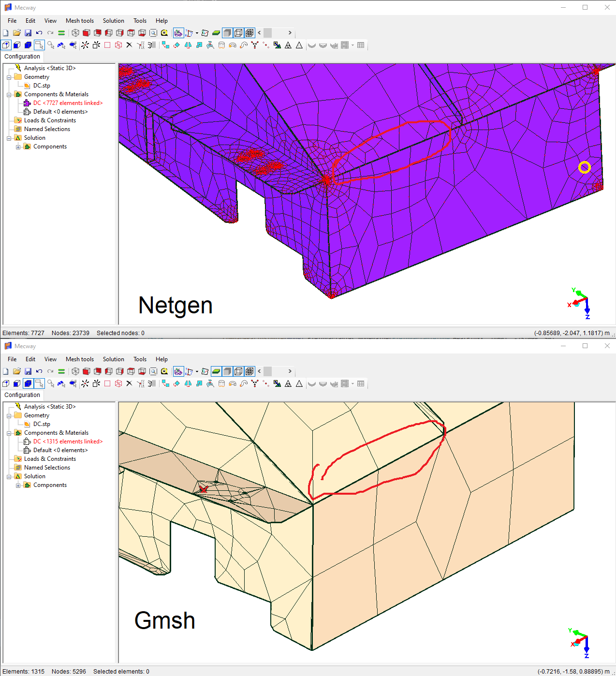Click slider thumb in top window toolbar
The width and height of the screenshot is (616, 676).
[268, 33]
